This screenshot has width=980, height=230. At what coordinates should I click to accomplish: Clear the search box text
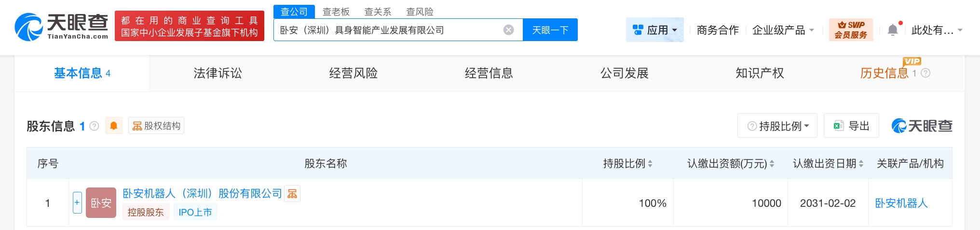(x=508, y=30)
